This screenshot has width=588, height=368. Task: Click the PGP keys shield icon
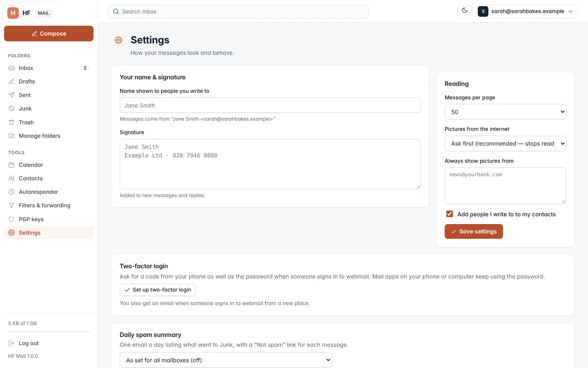click(11, 219)
